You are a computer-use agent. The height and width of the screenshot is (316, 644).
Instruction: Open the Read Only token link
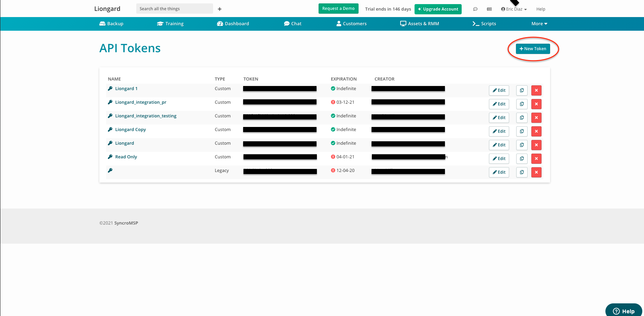pyautogui.click(x=126, y=157)
